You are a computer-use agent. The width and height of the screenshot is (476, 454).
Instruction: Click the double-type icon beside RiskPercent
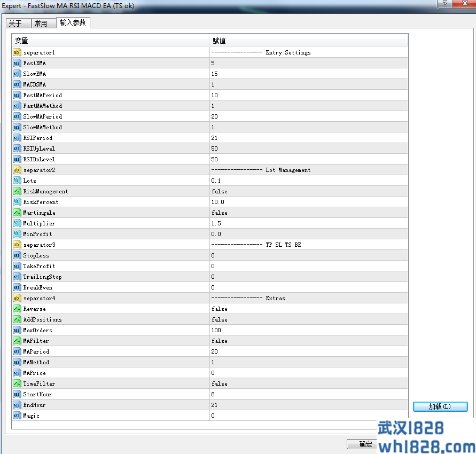point(17,202)
